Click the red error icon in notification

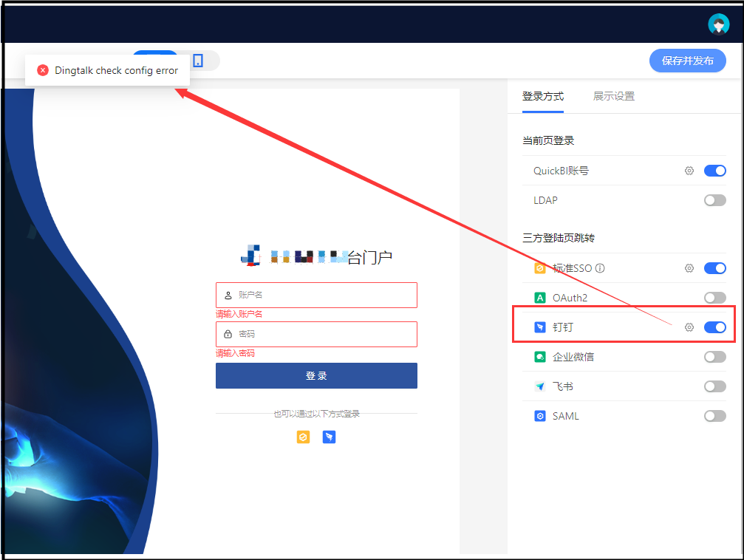click(43, 71)
